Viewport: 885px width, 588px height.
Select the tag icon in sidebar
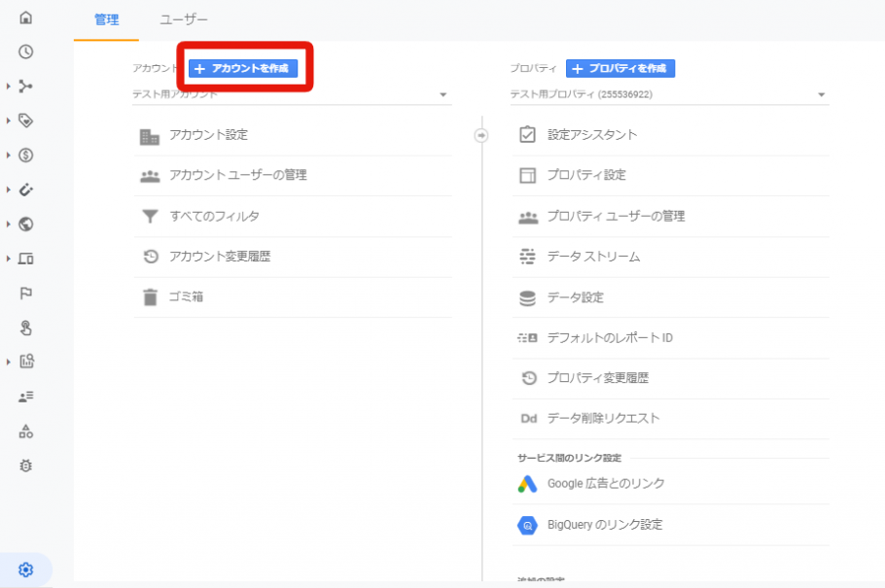click(x=26, y=121)
